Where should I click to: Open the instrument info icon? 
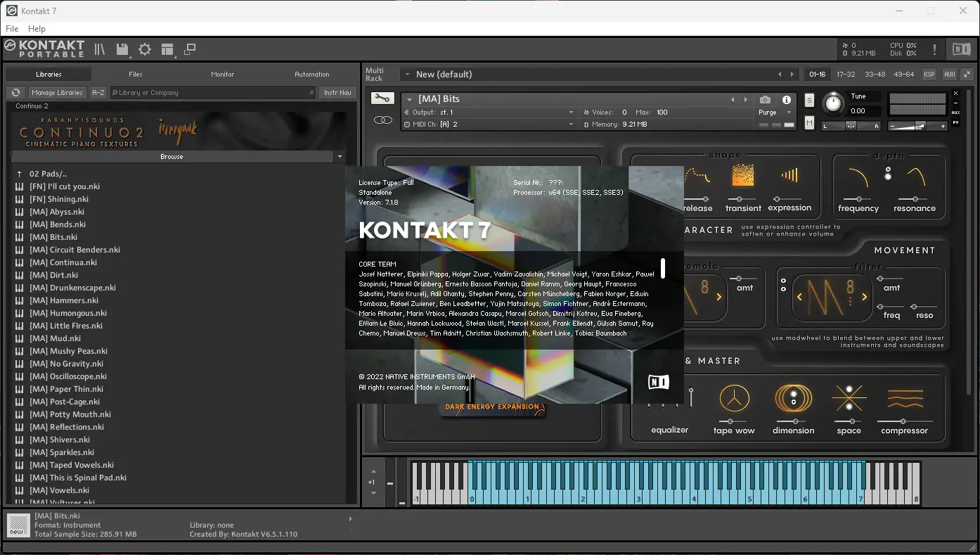point(787,99)
